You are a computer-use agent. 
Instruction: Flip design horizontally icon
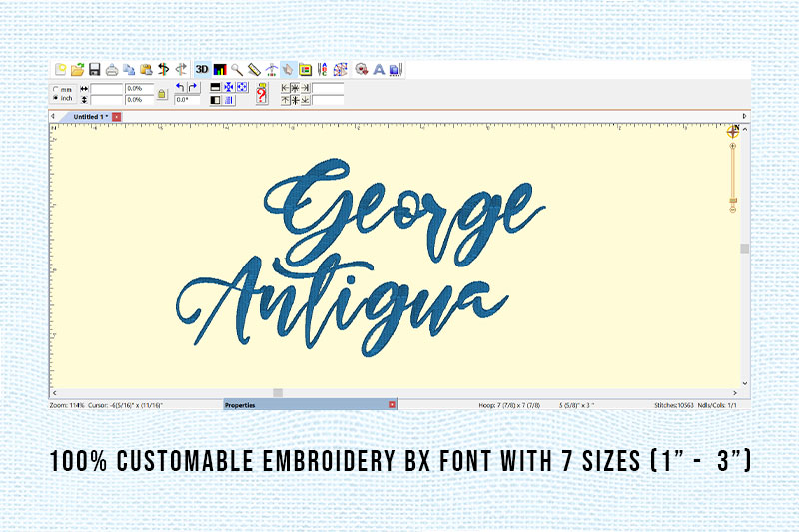pyautogui.click(x=215, y=100)
